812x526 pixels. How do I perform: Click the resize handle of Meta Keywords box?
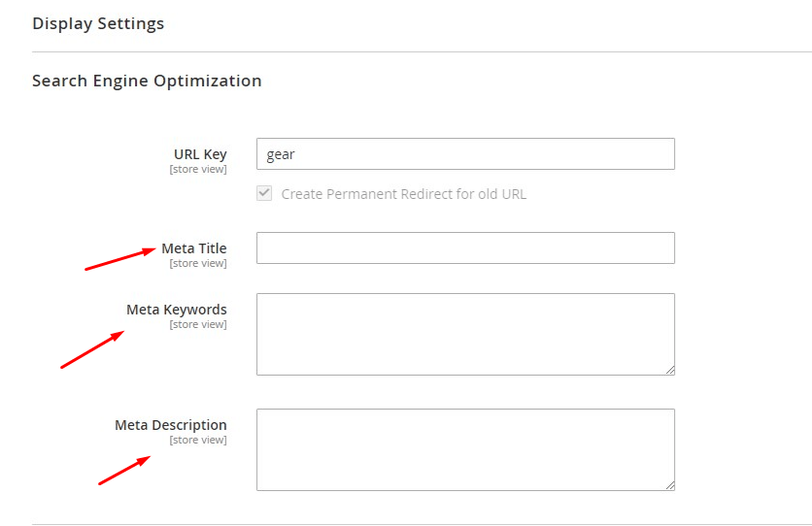(670, 370)
